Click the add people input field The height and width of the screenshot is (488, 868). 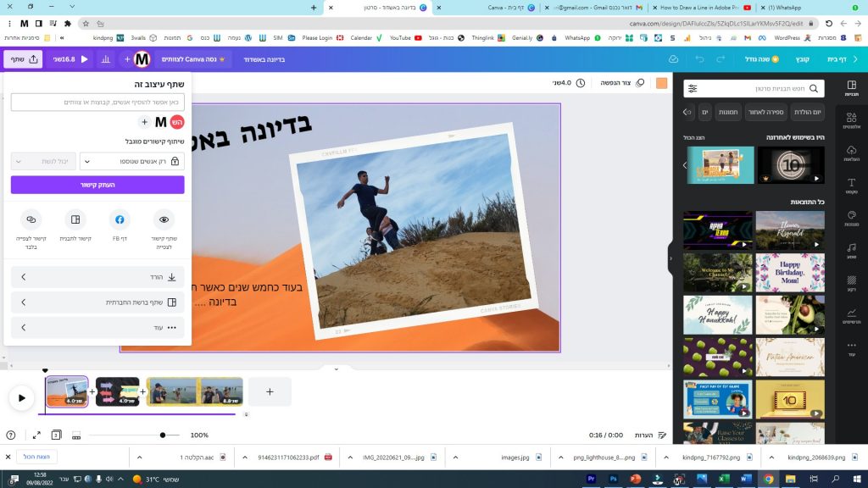coord(97,103)
